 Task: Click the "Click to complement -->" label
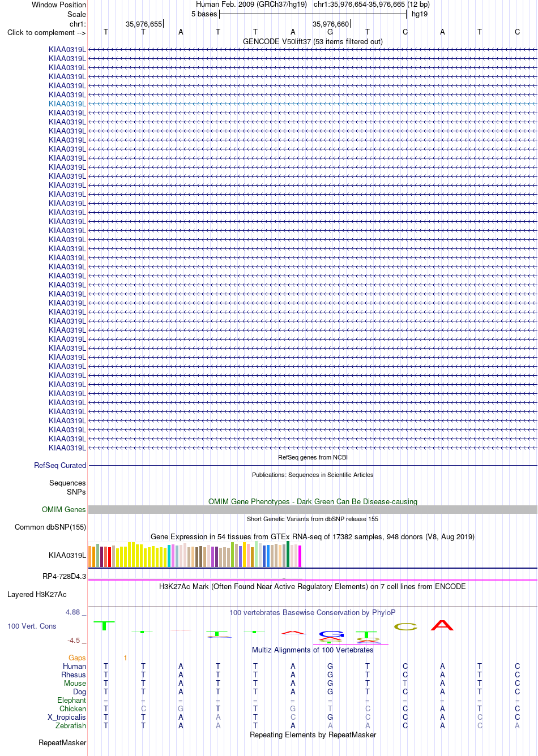coord(46,32)
